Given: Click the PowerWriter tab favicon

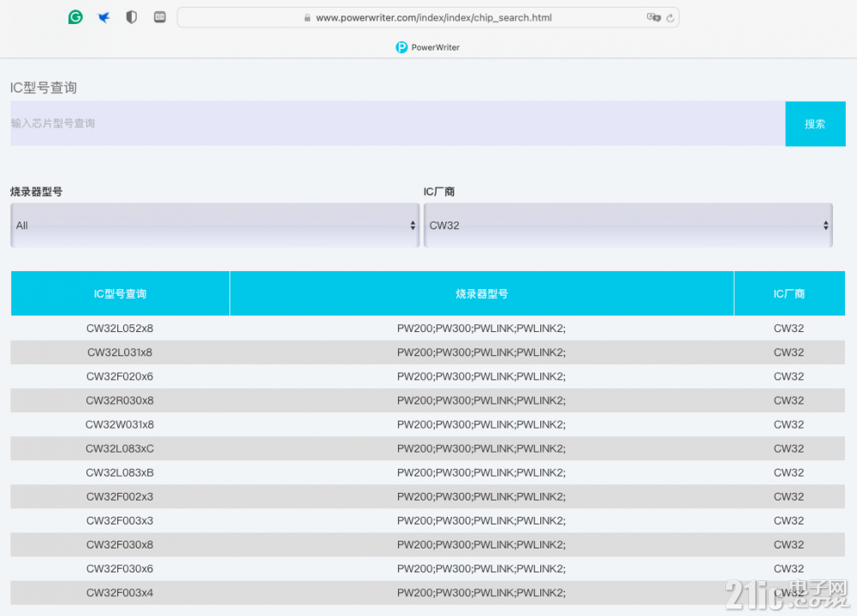Looking at the screenshot, I should pos(402,48).
